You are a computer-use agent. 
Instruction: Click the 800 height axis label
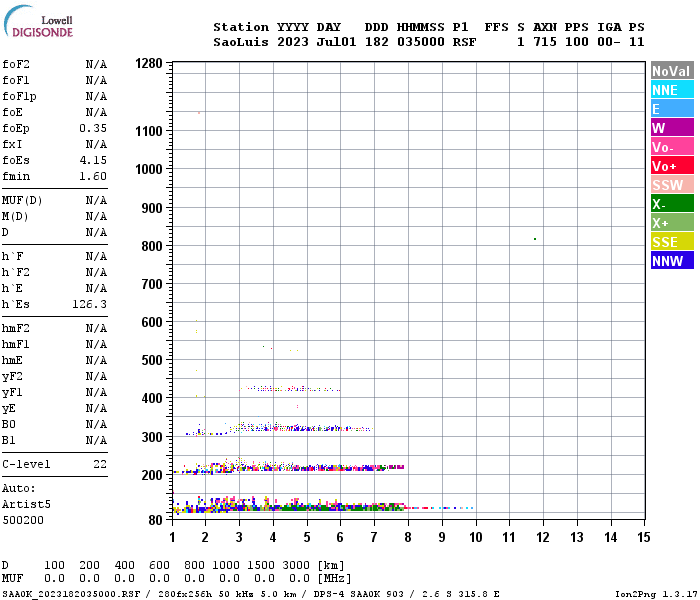click(152, 246)
